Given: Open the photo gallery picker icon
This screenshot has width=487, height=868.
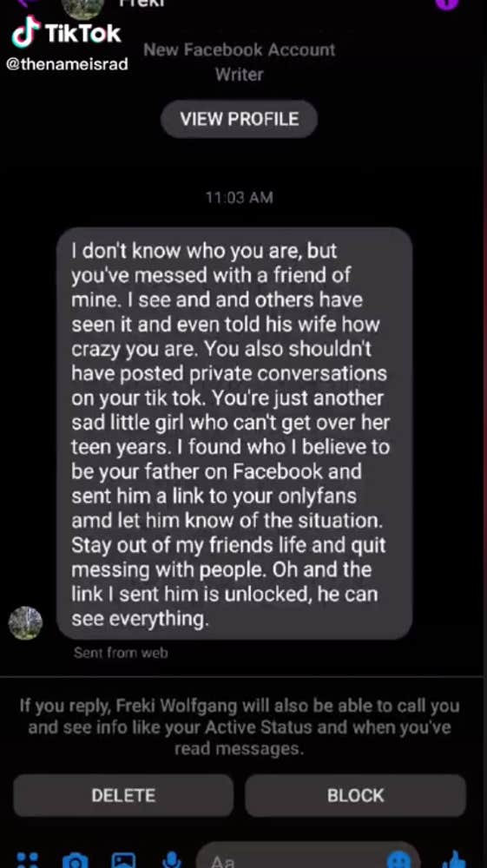Looking at the screenshot, I should [123, 861].
